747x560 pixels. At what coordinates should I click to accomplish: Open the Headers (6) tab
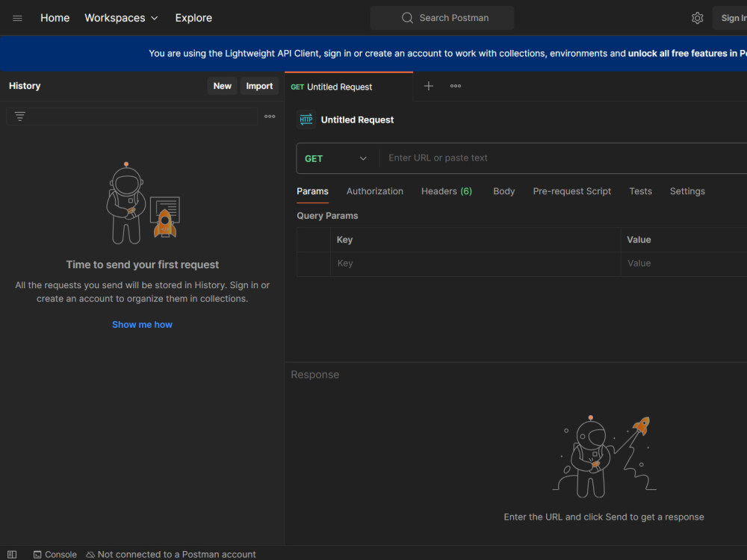pyautogui.click(x=447, y=191)
